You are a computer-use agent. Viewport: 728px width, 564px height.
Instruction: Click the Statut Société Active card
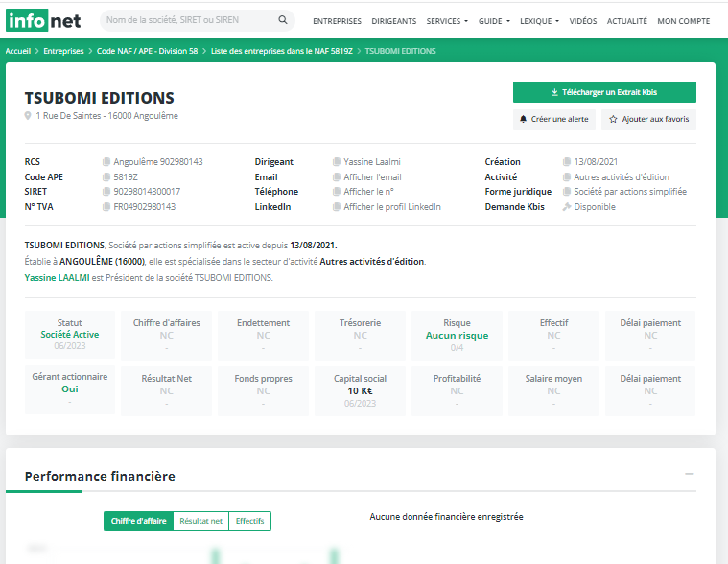pos(70,334)
